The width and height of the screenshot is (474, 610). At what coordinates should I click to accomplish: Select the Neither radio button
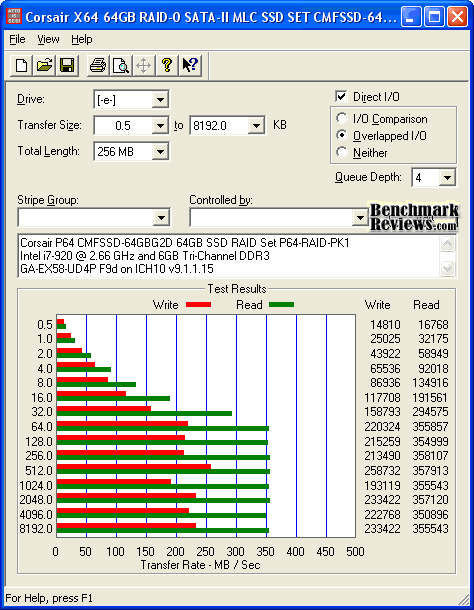(342, 152)
